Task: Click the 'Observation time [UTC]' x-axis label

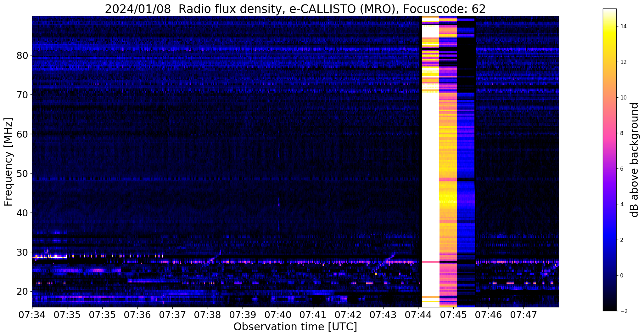Action: (x=295, y=327)
